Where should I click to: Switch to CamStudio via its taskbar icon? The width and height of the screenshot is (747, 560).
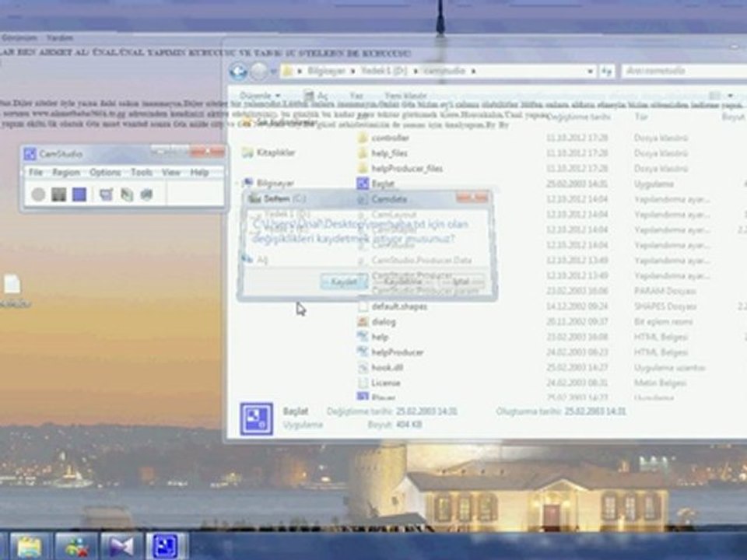coord(165,546)
